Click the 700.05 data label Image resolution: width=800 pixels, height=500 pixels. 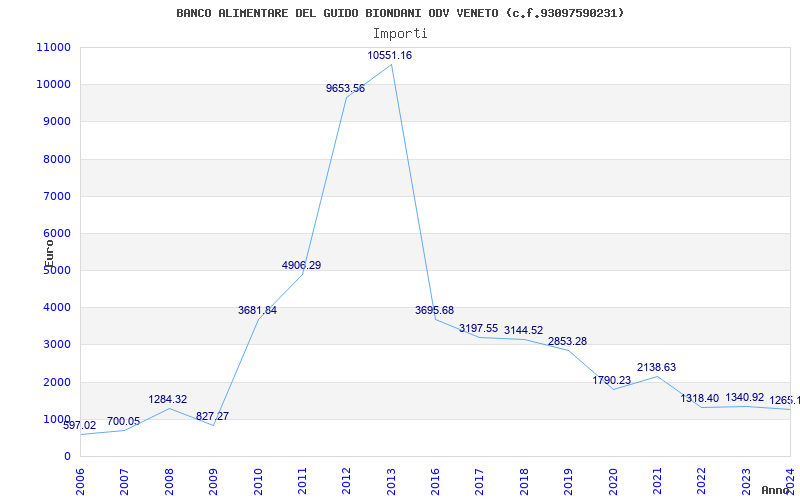pos(123,421)
